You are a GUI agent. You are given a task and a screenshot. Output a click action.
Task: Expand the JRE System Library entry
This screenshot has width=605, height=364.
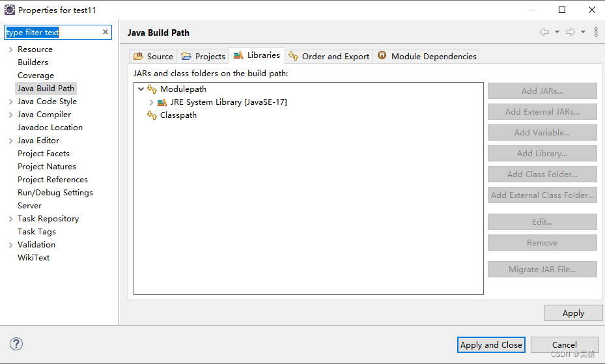click(151, 102)
